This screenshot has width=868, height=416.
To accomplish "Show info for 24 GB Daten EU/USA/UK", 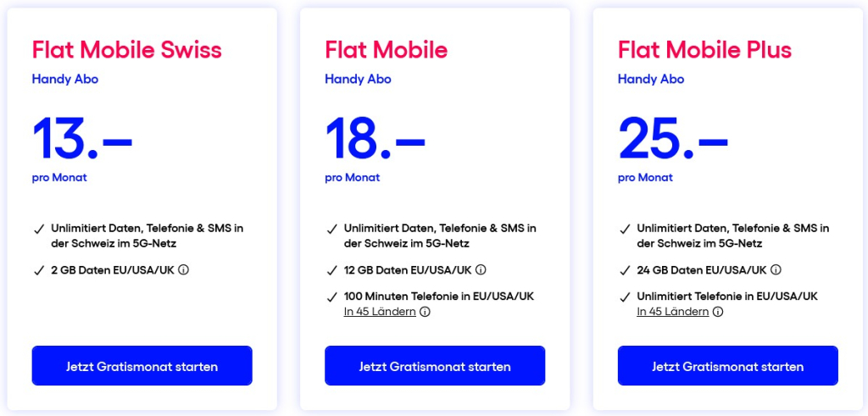I will 776,270.
